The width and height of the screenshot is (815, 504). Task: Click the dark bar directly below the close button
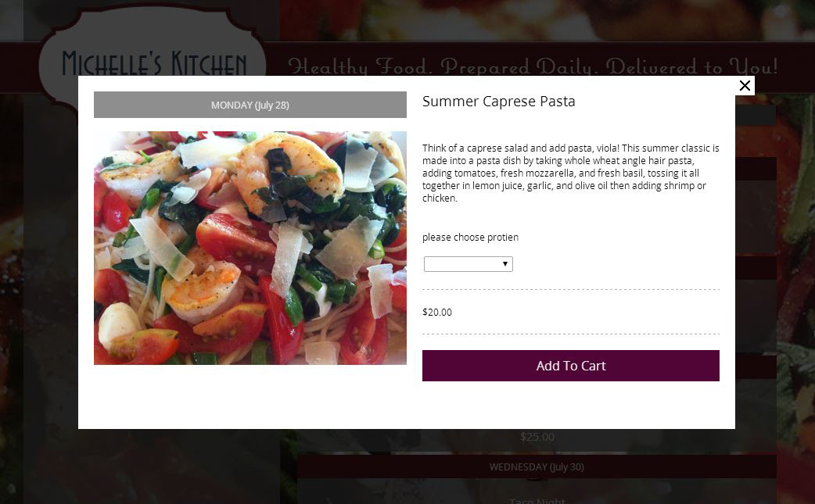[756, 116]
